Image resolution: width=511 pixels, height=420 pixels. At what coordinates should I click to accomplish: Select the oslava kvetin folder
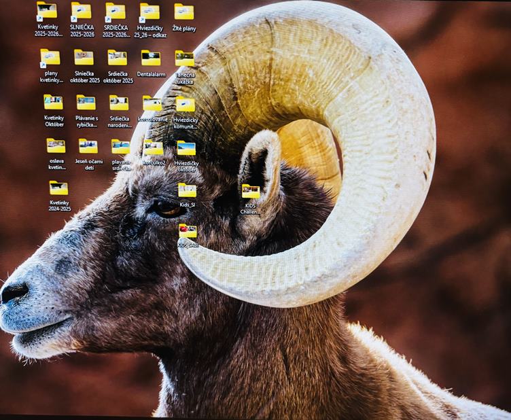[56, 146]
